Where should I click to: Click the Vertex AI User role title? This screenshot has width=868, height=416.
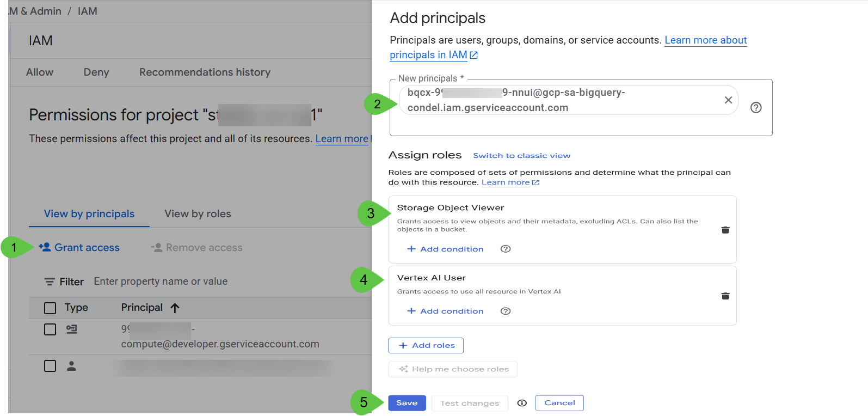(432, 278)
